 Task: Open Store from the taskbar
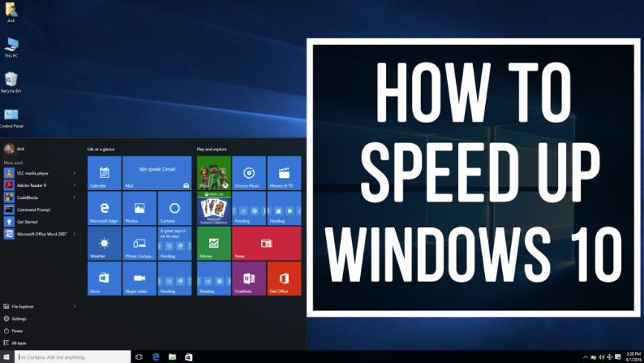(188, 357)
